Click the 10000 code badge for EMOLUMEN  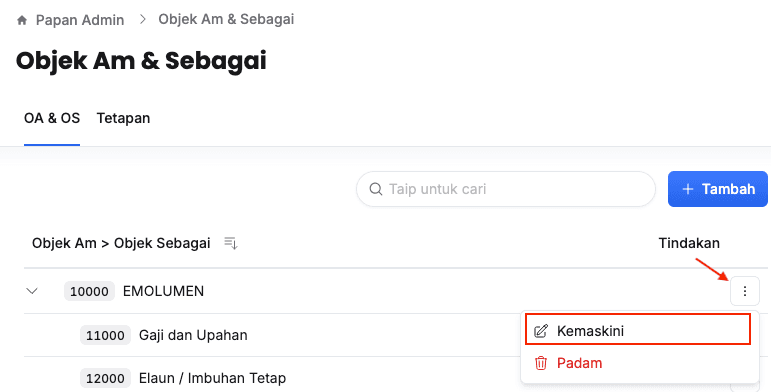[89, 291]
